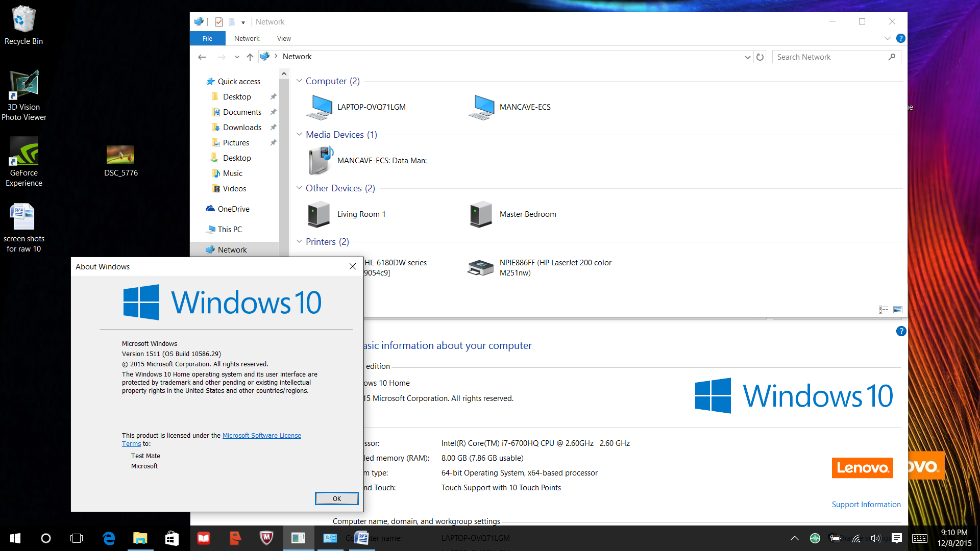Image resolution: width=980 pixels, height=551 pixels.
Task: Select the Living Room 1 device icon
Action: coord(320,214)
